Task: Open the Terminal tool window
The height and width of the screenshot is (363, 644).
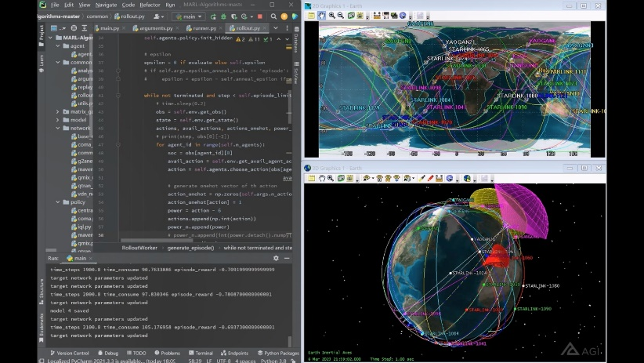Action: point(201,354)
